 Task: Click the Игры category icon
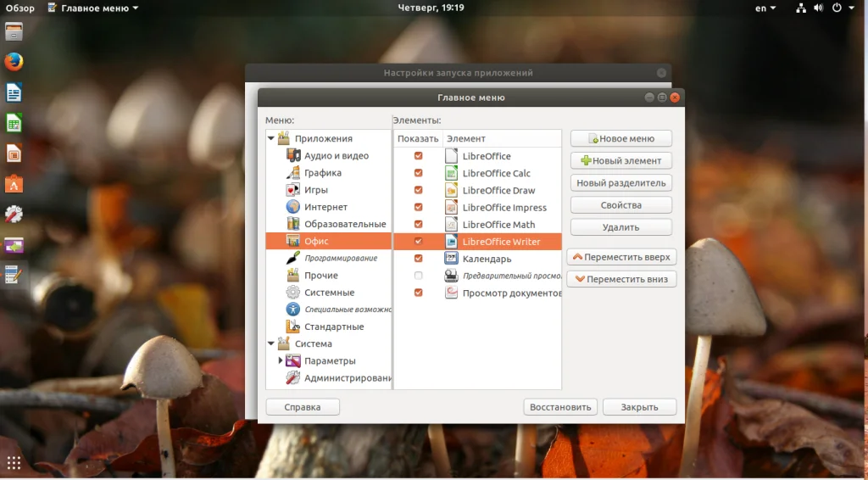pos(292,189)
